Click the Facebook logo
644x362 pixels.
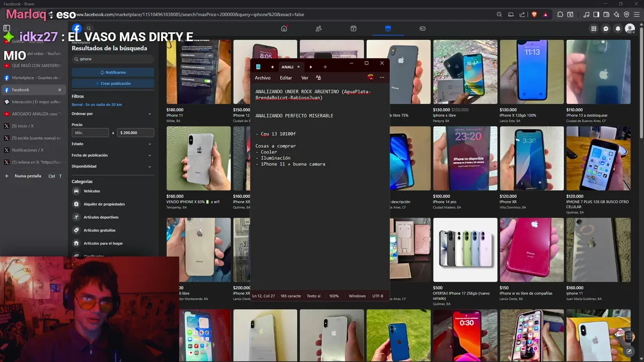click(76, 29)
